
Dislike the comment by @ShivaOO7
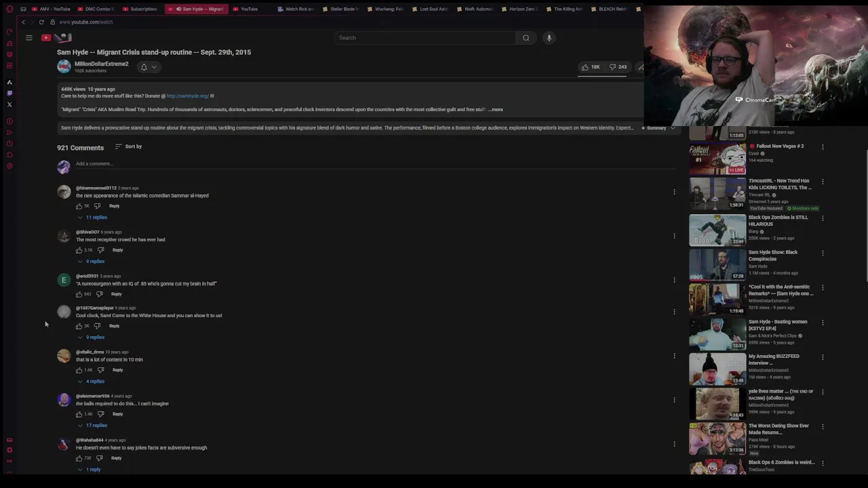100,250
